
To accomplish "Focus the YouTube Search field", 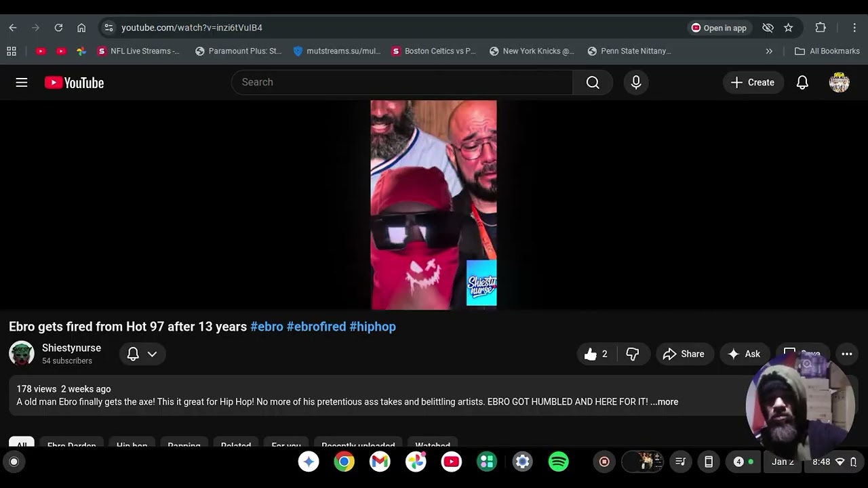I will [402, 82].
